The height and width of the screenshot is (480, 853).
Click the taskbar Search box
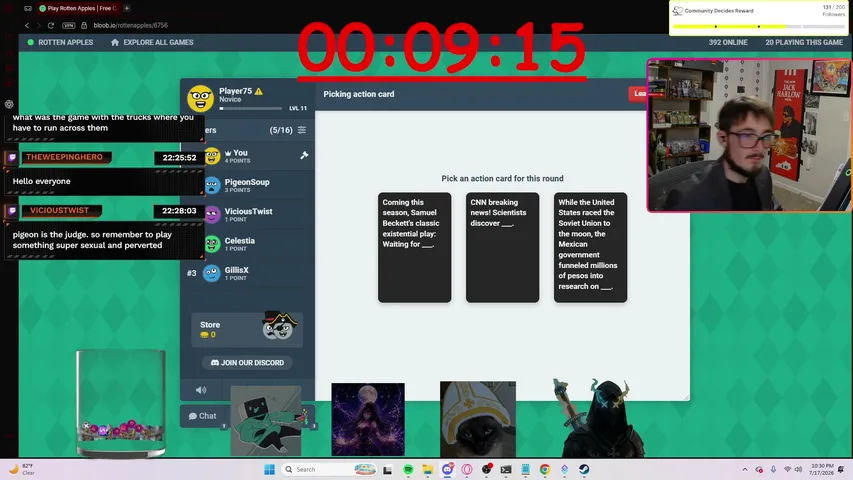[329, 469]
